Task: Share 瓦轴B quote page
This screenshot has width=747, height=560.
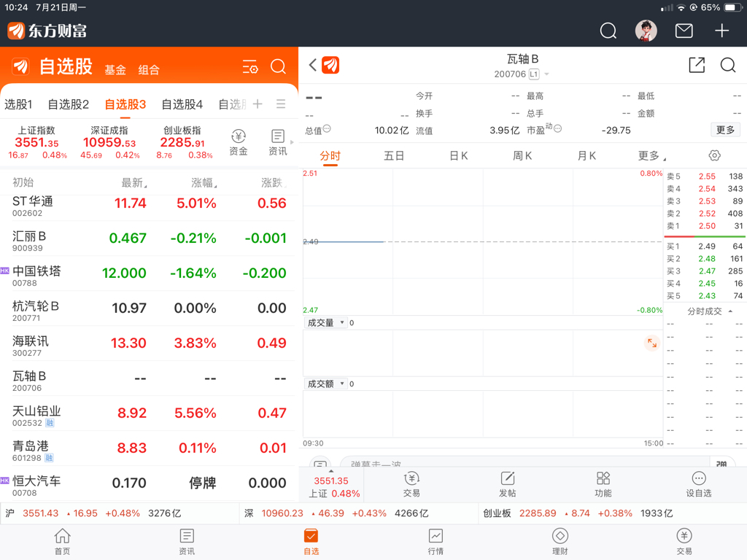Action: coord(697,65)
